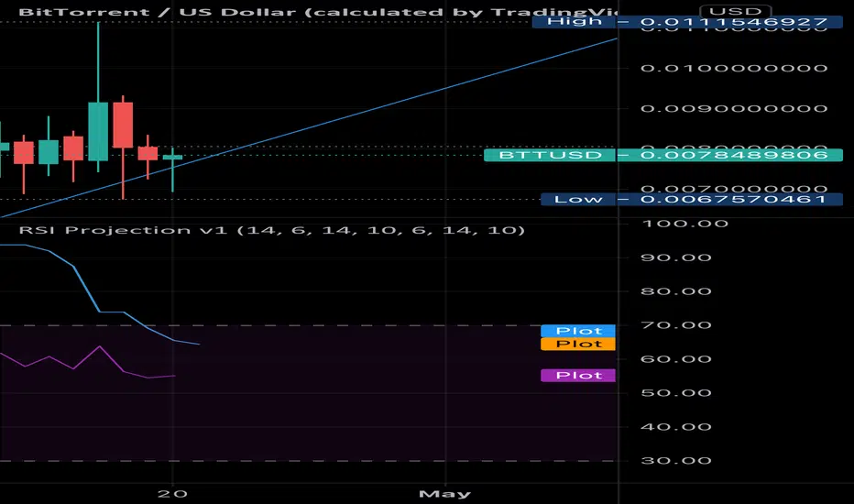The width and height of the screenshot is (854, 504).
Task: Select the tallest green candlestick body
Action: 98,131
